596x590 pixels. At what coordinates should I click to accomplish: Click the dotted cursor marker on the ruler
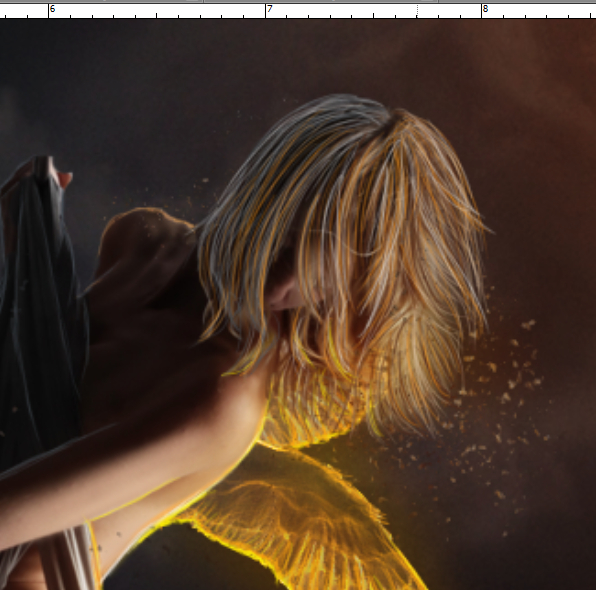417,11
